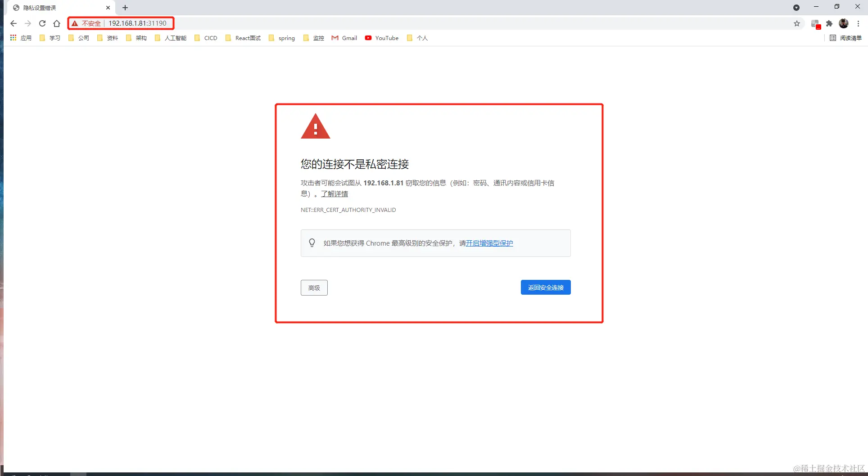Open the 应用 apps grid shortcut
Screen dimensions: 868x476
tap(21, 38)
